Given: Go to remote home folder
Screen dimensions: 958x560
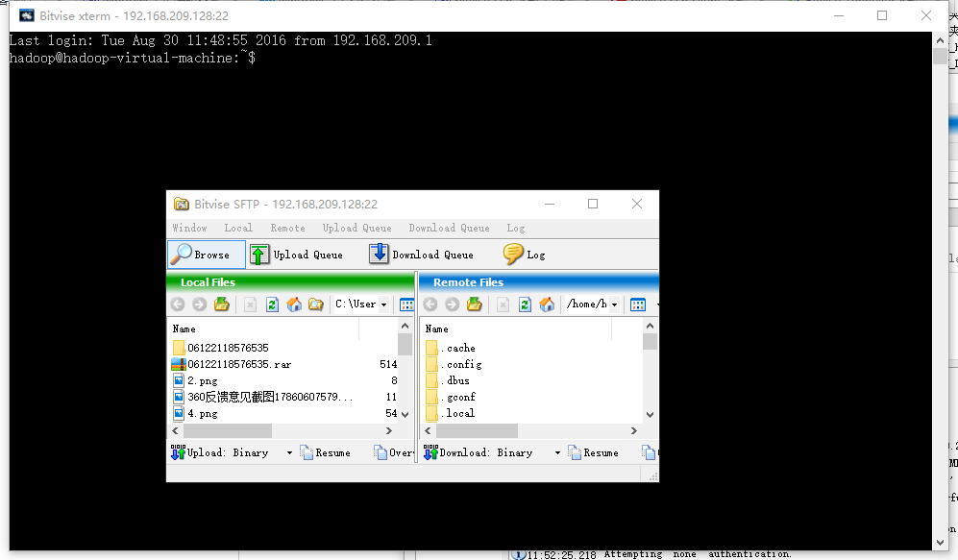Looking at the screenshot, I should click(x=547, y=304).
